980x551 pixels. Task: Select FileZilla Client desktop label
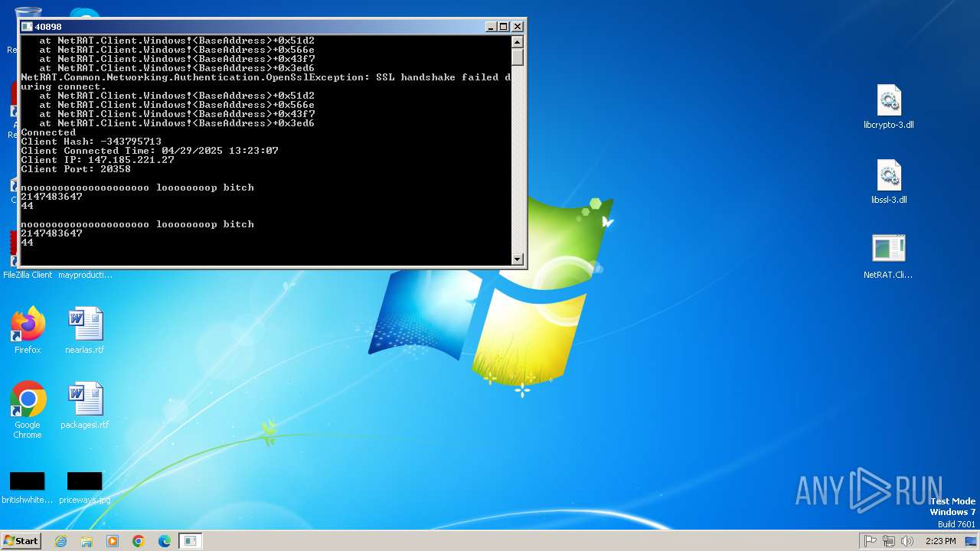click(28, 275)
